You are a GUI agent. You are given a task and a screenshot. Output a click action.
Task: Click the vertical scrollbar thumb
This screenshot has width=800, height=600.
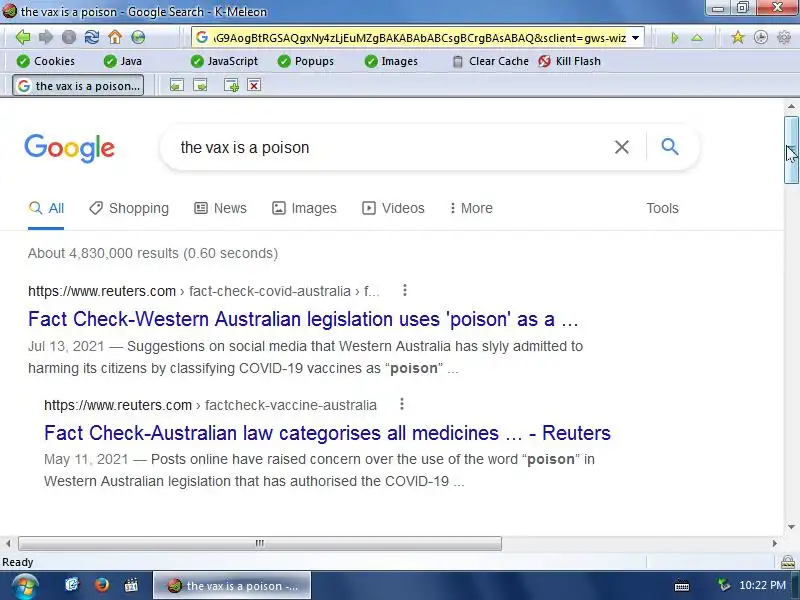791,149
